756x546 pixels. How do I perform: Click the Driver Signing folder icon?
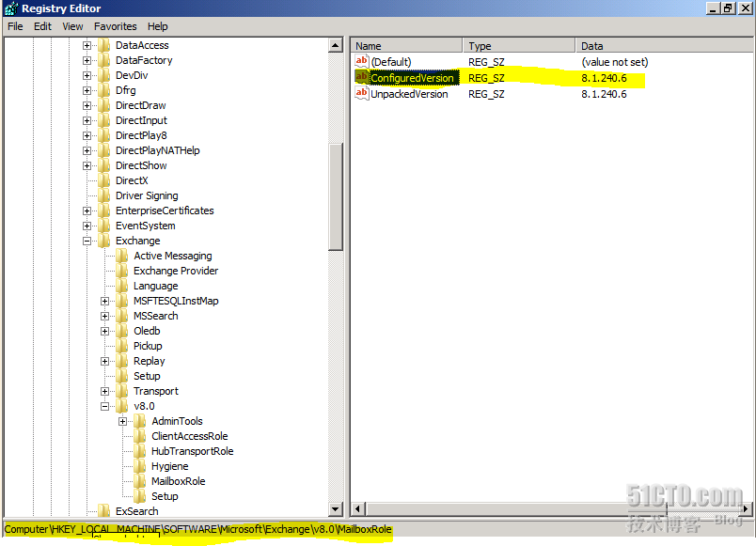click(x=103, y=195)
